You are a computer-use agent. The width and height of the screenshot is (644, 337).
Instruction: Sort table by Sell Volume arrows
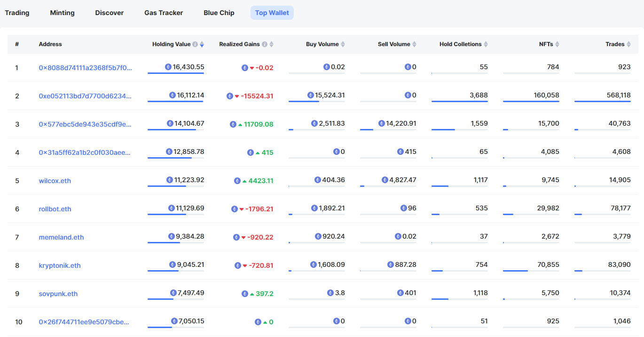point(414,44)
